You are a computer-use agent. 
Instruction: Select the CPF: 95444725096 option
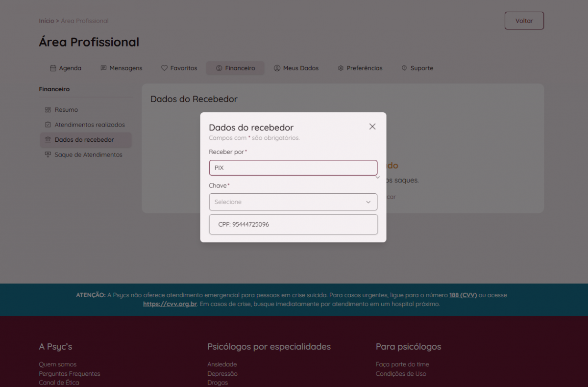click(293, 225)
